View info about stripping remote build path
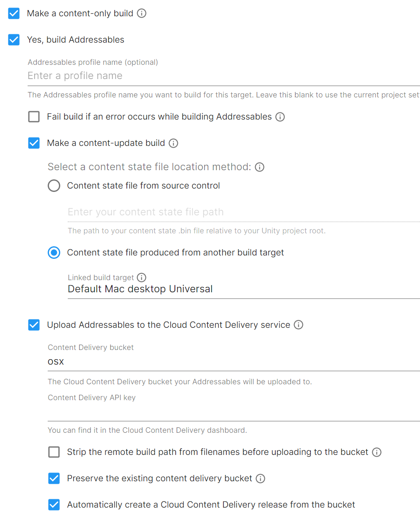 click(376, 452)
